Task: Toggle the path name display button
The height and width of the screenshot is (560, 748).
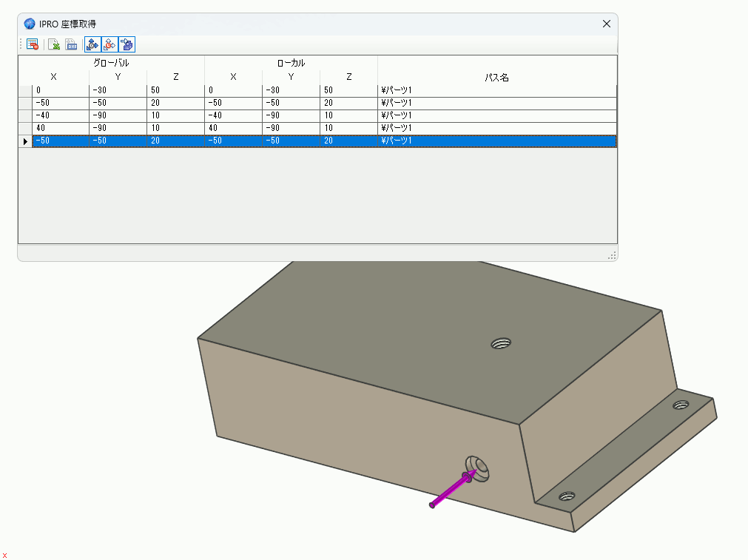Action: [127, 44]
